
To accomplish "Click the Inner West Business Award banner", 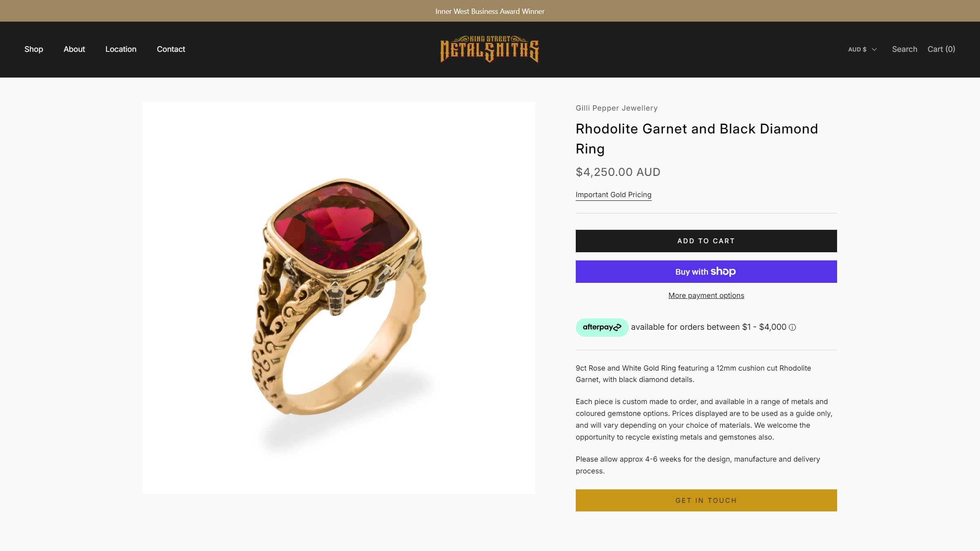I will [x=490, y=11].
